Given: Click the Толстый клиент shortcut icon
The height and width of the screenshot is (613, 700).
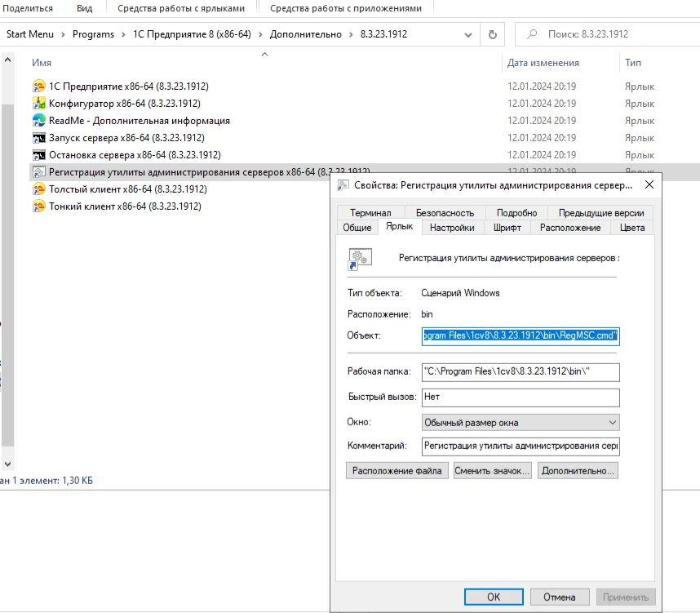Looking at the screenshot, I should pyautogui.click(x=39, y=189).
